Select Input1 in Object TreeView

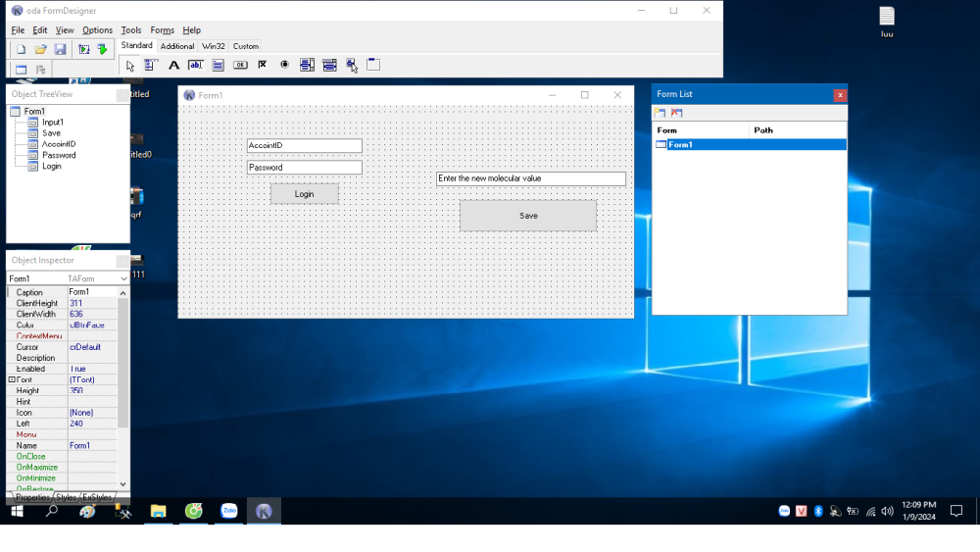click(x=53, y=123)
